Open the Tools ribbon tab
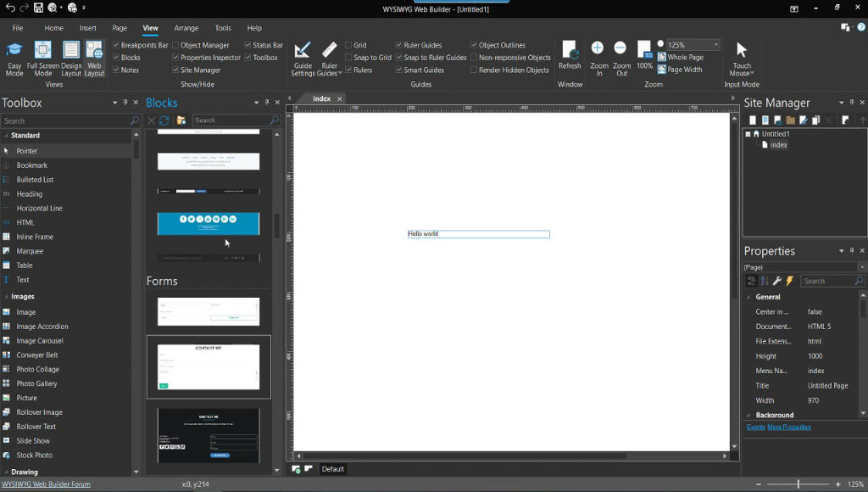 [223, 28]
